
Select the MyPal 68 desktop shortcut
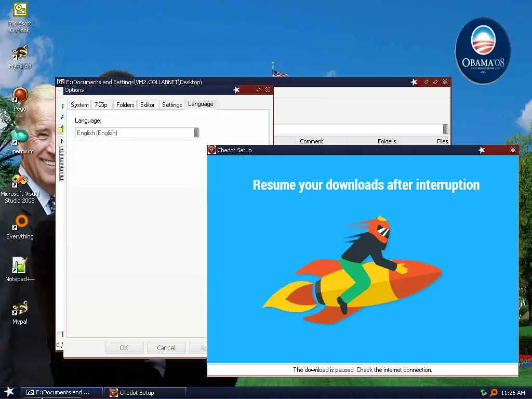[20, 57]
